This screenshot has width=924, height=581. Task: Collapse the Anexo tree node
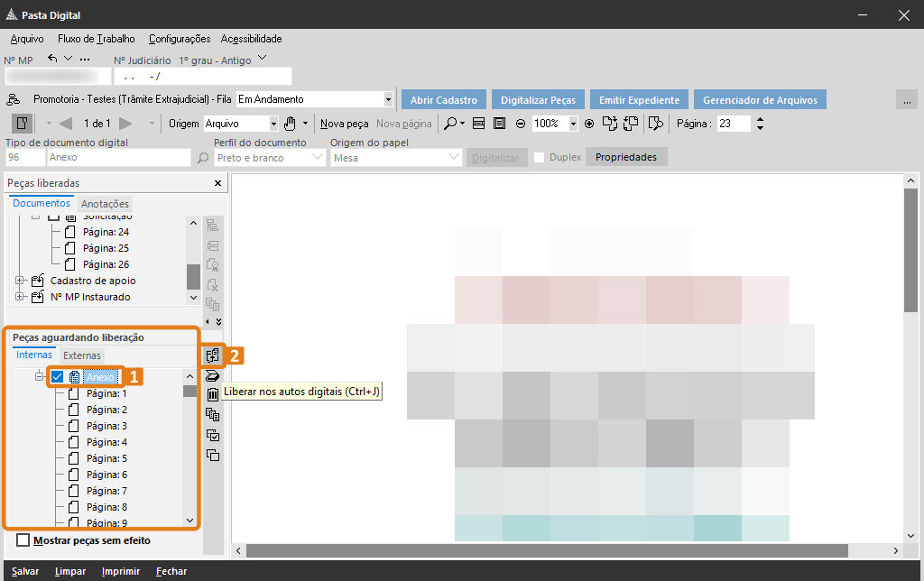tap(39, 376)
